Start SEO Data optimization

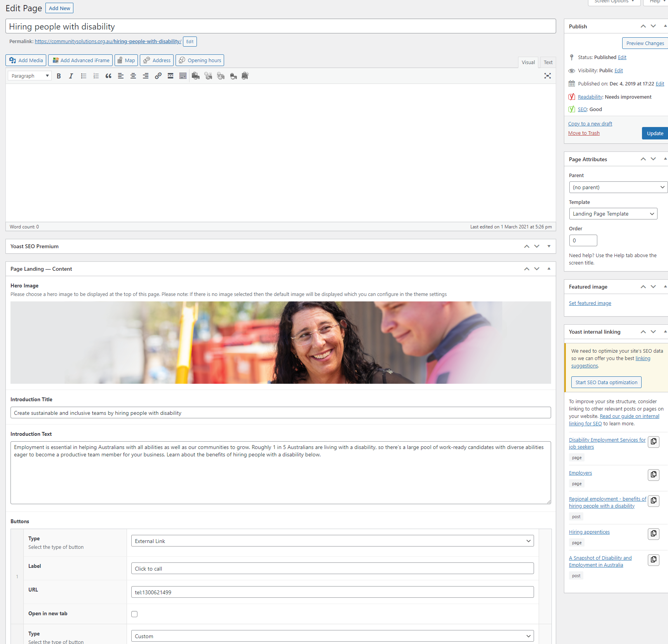click(606, 382)
